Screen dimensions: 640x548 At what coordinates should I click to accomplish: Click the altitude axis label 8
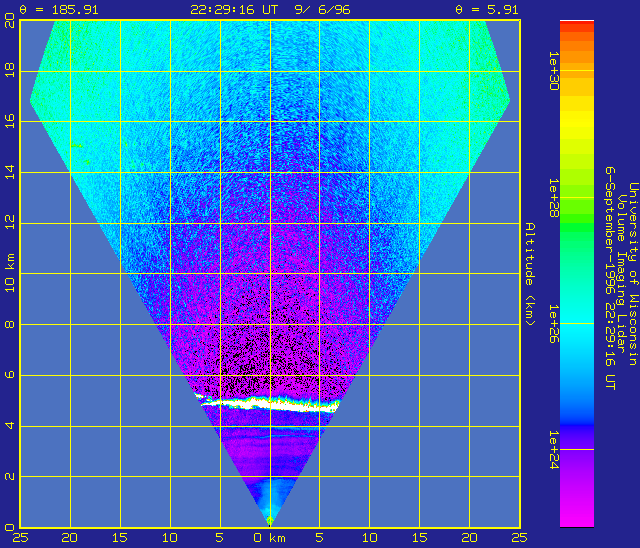click(10, 324)
